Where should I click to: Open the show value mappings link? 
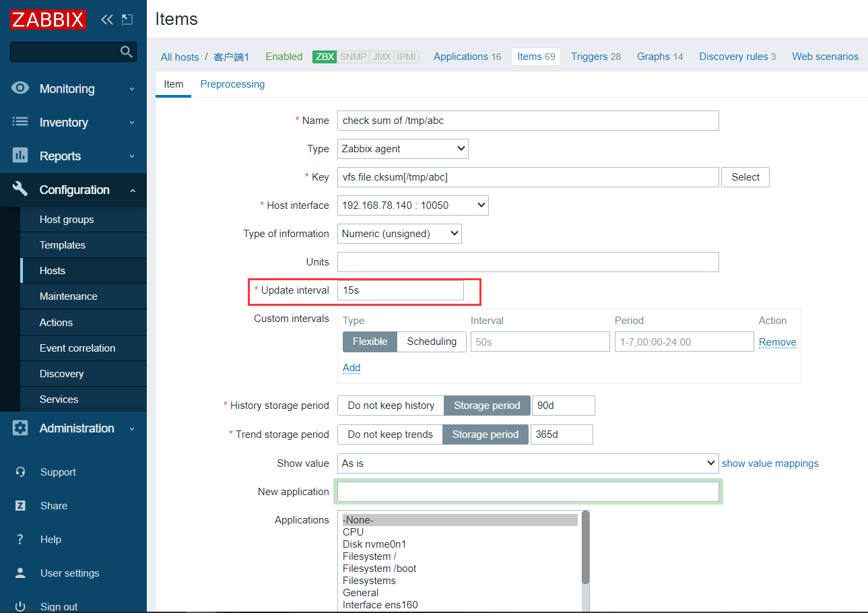(x=770, y=463)
